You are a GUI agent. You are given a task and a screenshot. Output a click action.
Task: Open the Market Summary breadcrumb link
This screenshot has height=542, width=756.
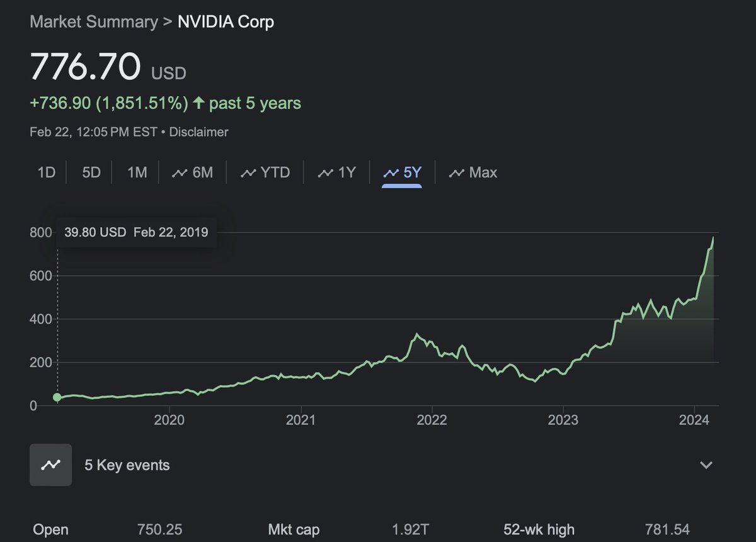pos(94,22)
